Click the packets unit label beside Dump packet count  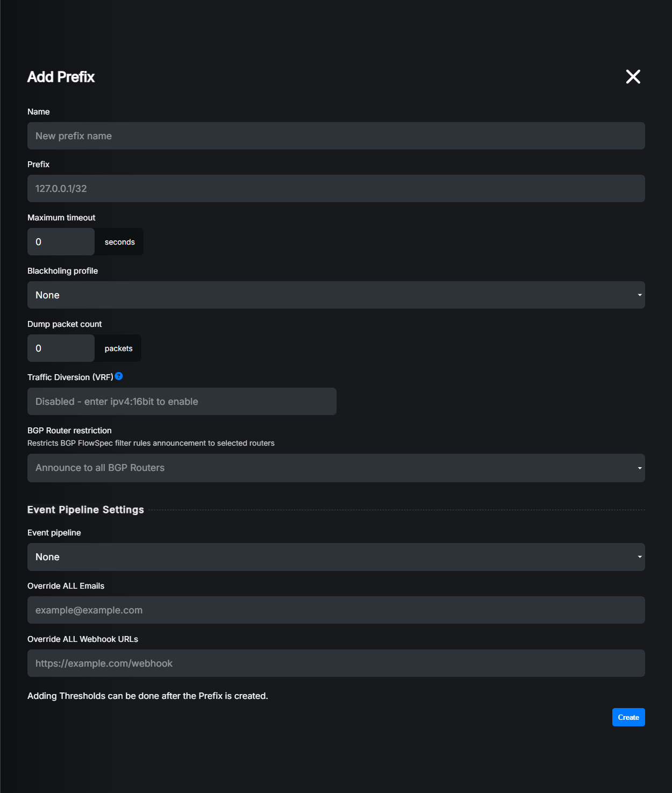[118, 348]
